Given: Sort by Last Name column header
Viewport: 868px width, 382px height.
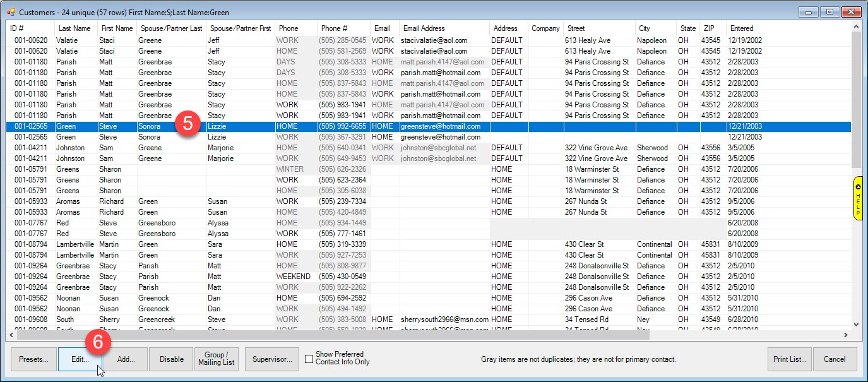Looking at the screenshot, I should 74,28.
